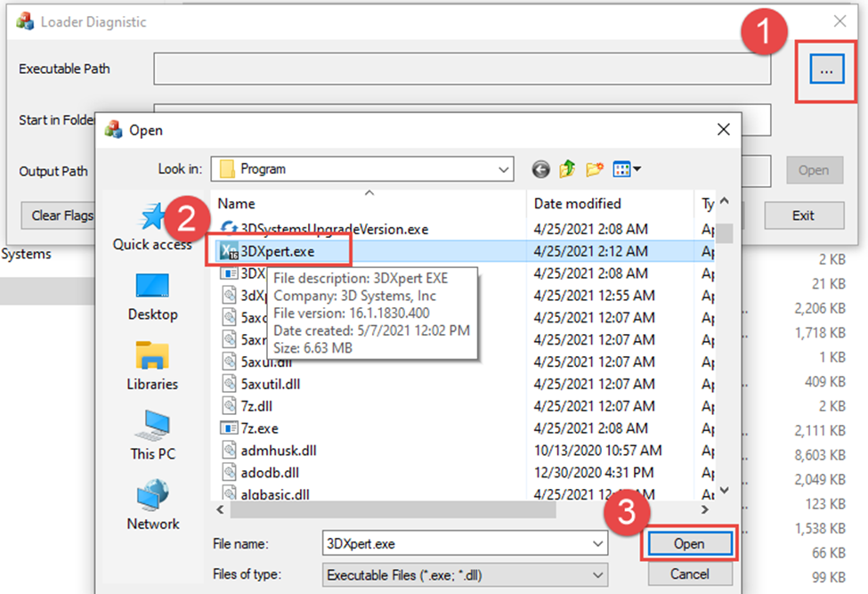Image resolution: width=868 pixels, height=594 pixels.
Task: Click the Exit button in Loader Diagnostic
Action: pyautogui.click(x=804, y=216)
